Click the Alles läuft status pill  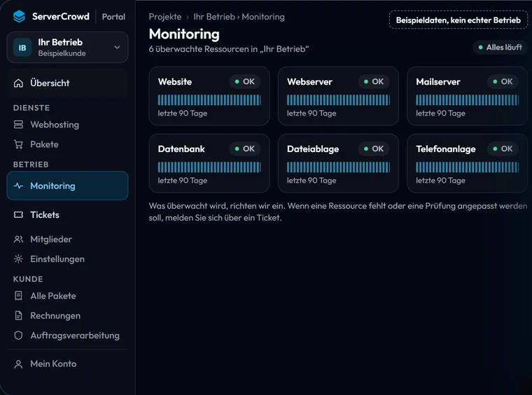tap(500, 48)
